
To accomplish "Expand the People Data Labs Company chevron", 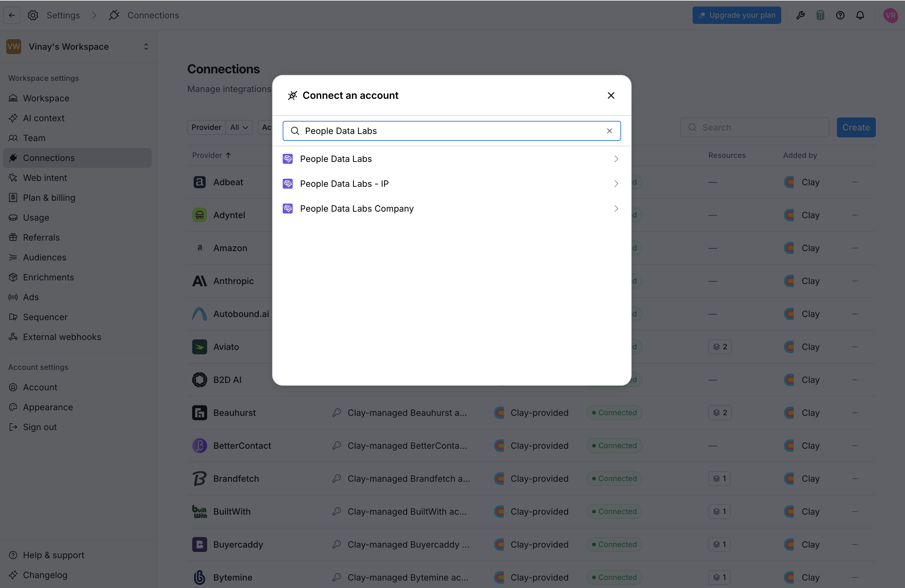I will tap(616, 209).
